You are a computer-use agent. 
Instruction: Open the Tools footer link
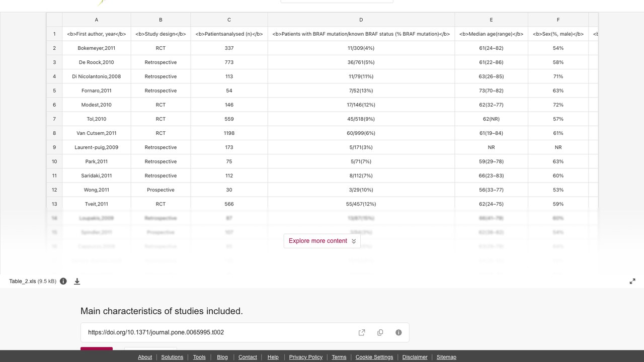click(199, 357)
